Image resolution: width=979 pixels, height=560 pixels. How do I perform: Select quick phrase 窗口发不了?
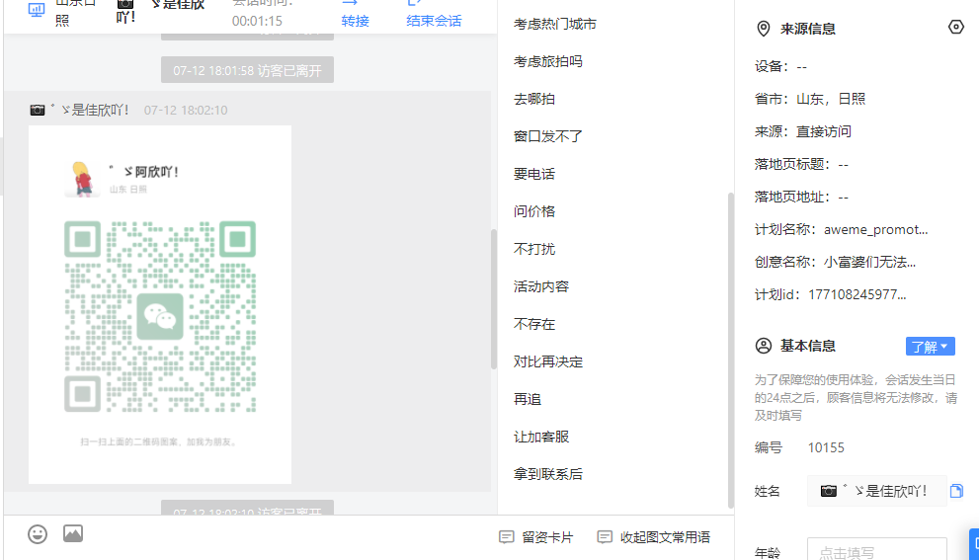tap(548, 136)
